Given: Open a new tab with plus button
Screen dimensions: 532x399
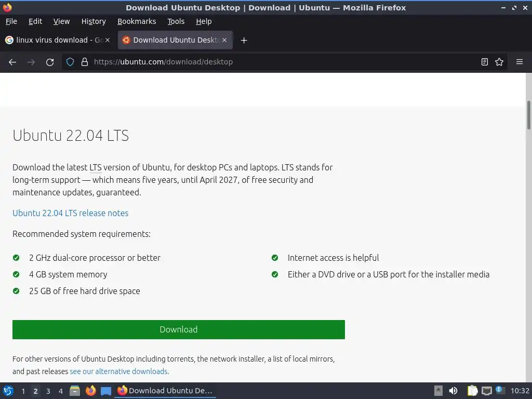Looking at the screenshot, I should (x=244, y=41).
